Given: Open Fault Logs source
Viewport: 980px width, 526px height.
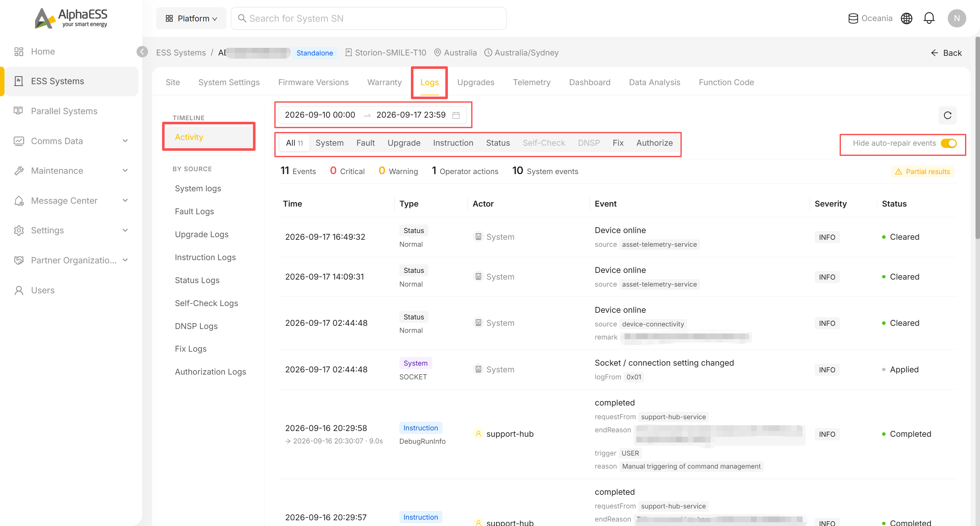Looking at the screenshot, I should click(194, 211).
